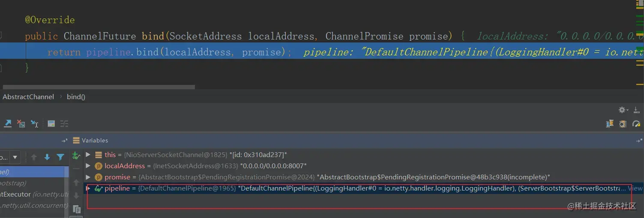The image size is (644, 218).
Task: Click the Step Out debugger icon
Action: pyautogui.click(x=8, y=124)
